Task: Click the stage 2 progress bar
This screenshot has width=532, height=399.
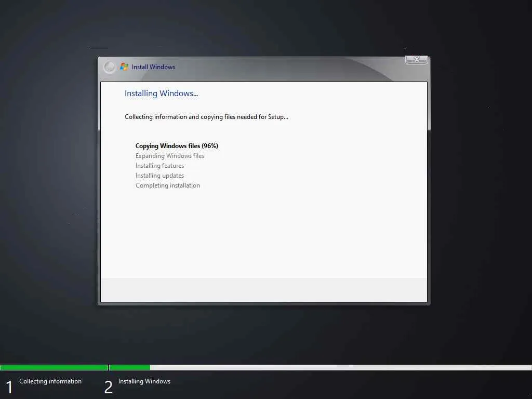Action: tap(320, 367)
